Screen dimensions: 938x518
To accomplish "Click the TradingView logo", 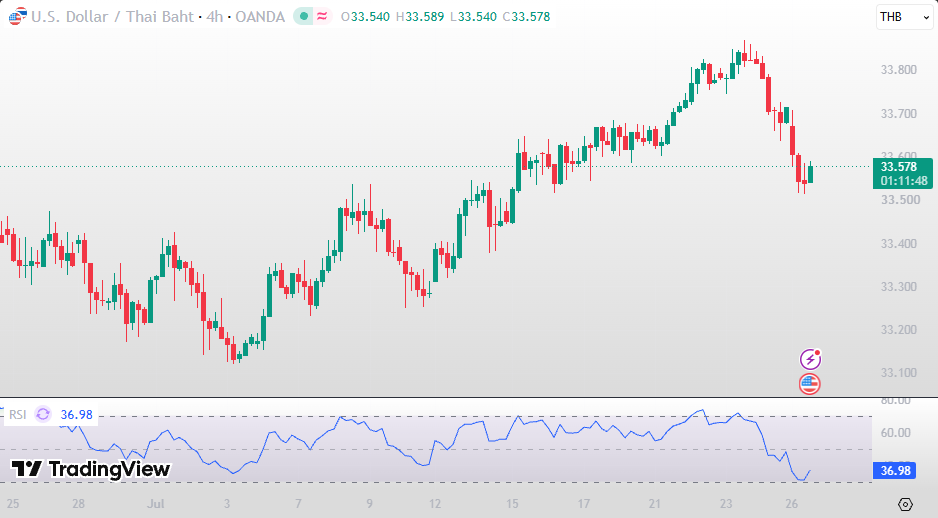I will tap(91, 469).
